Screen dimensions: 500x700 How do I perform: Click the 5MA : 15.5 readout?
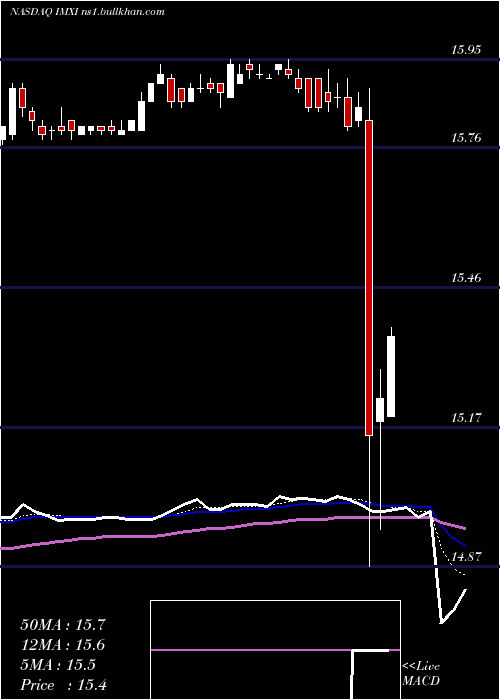tap(58, 665)
